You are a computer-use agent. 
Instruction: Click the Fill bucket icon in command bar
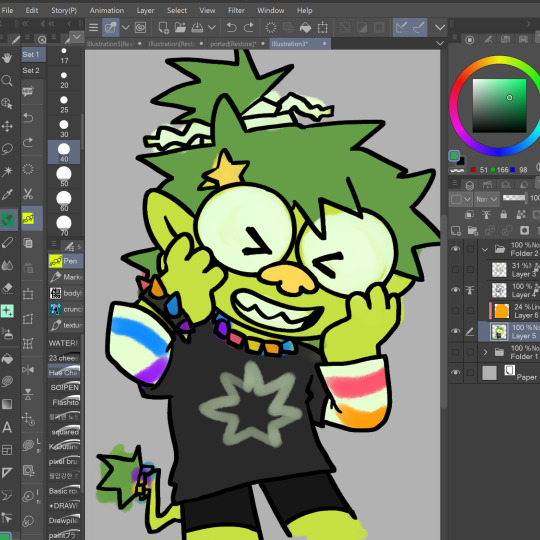coord(305,27)
